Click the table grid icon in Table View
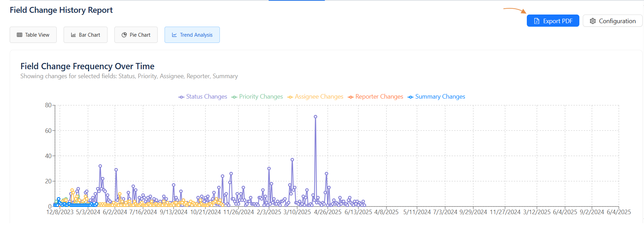Screen dimensions: 644x228 click(x=20, y=35)
